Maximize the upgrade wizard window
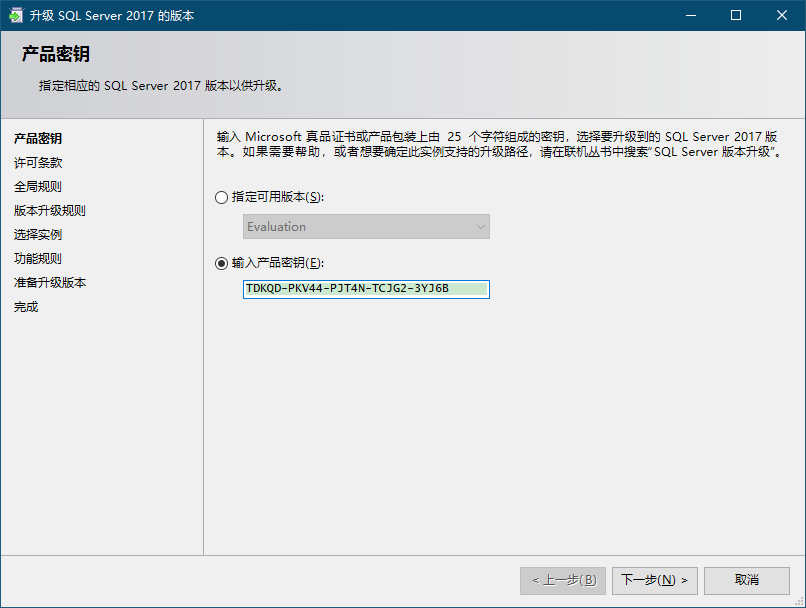The width and height of the screenshot is (806, 608). tap(735, 15)
